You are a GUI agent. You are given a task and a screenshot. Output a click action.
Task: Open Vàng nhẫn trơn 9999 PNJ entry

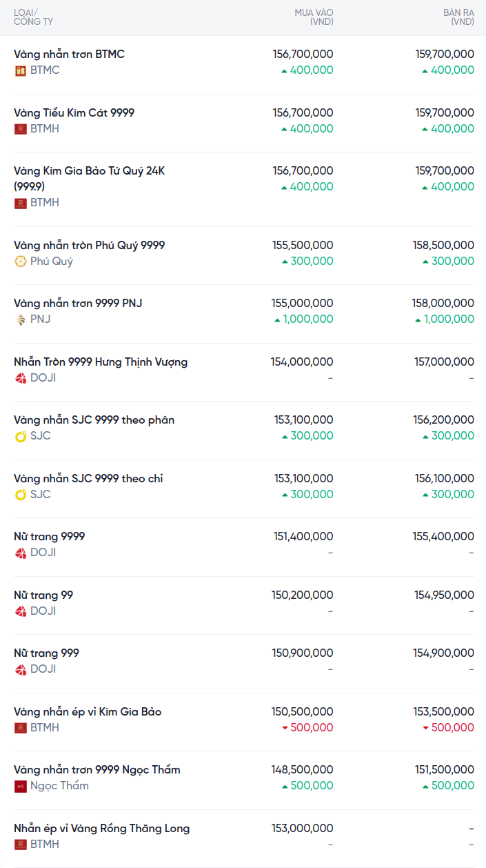(78, 303)
